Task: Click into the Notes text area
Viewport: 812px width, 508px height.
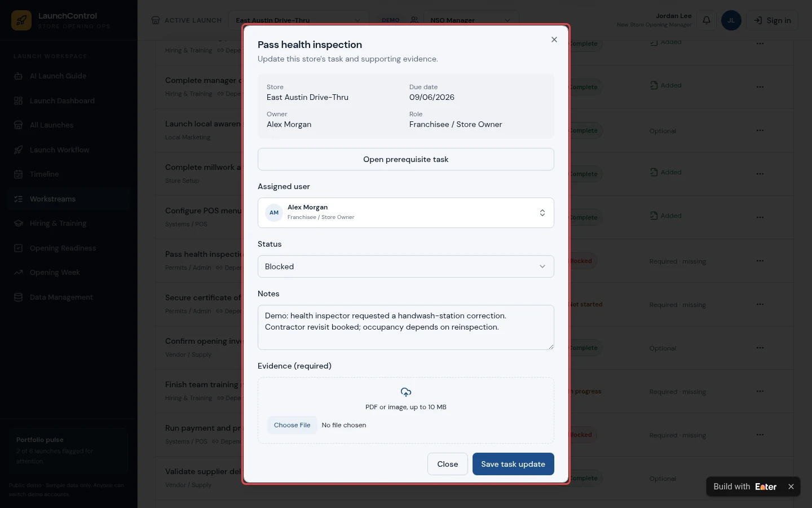Action: coord(406,327)
